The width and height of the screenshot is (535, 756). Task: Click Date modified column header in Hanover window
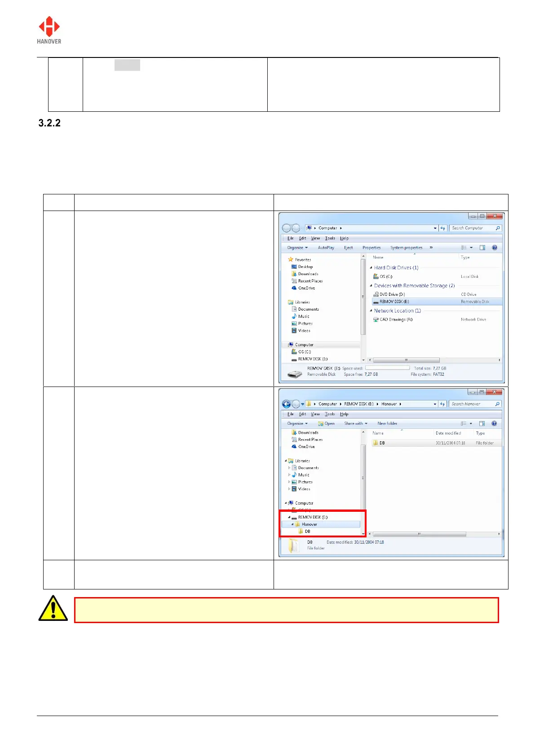[448, 433]
